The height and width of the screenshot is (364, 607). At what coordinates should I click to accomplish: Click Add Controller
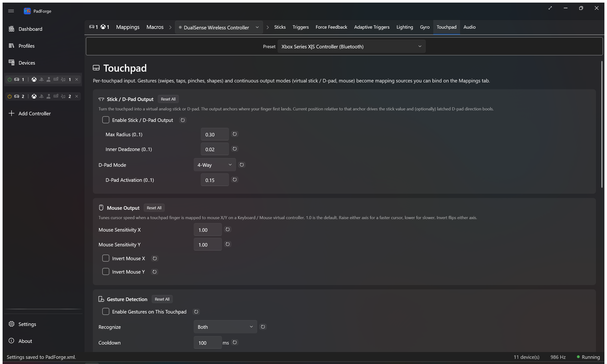click(43, 113)
